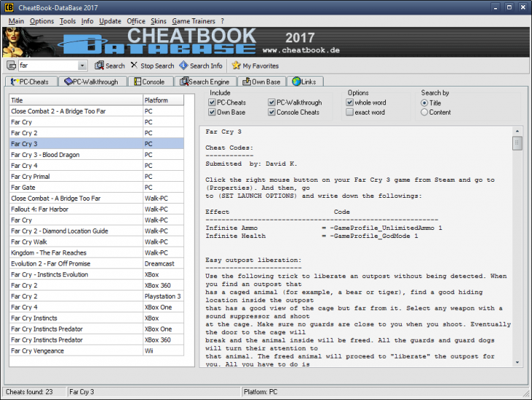Click the CheatBook app icon in title bar
The image size is (532, 400).
9,7
